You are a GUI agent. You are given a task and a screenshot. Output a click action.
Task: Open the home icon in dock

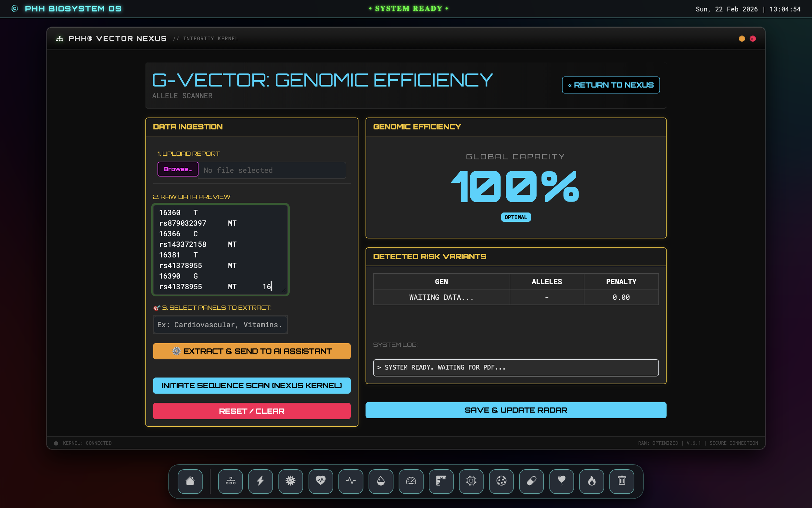[190, 481]
